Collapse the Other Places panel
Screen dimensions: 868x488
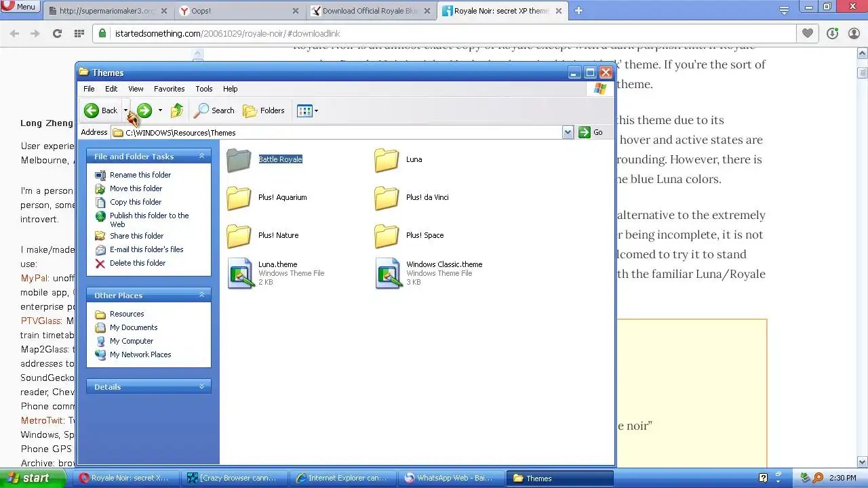coord(201,295)
